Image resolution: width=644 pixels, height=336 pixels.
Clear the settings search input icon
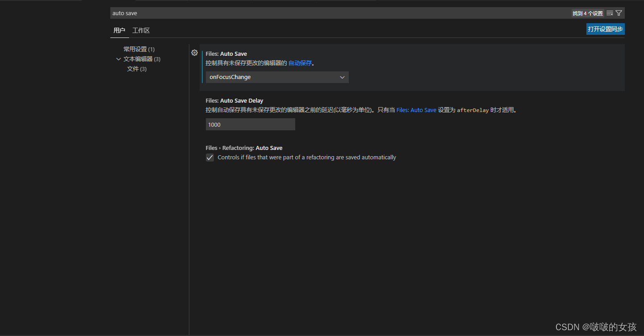610,13
